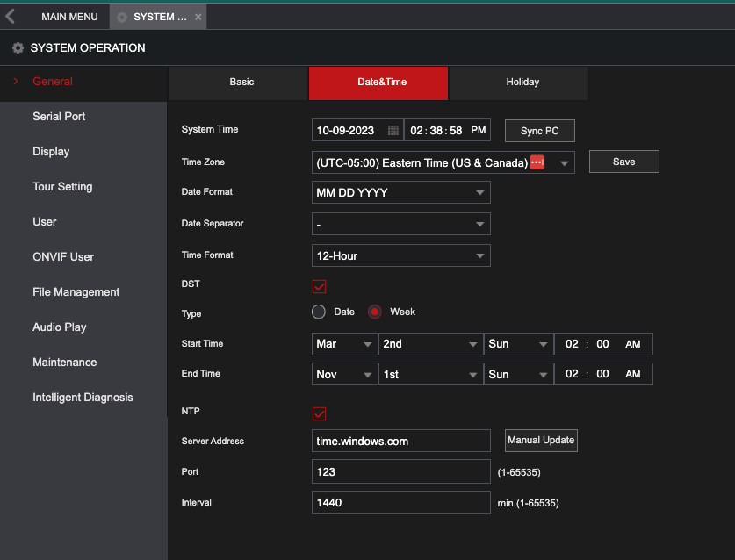
Task: Select the Date radio button for Type
Action: point(318,312)
